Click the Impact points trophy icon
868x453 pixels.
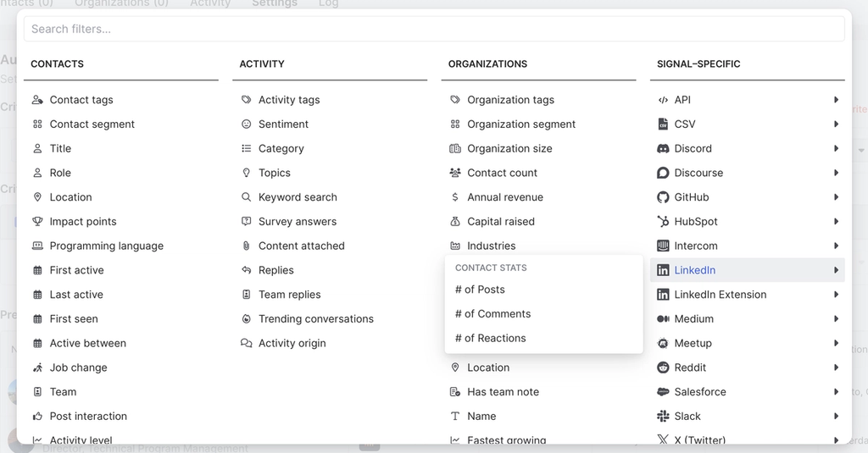[x=37, y=222]
